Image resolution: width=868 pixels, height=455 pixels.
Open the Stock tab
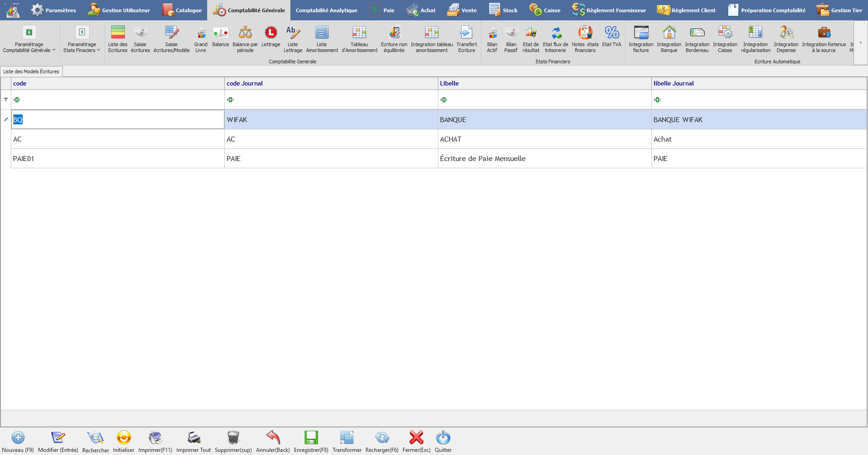click(x=503, y=10)
